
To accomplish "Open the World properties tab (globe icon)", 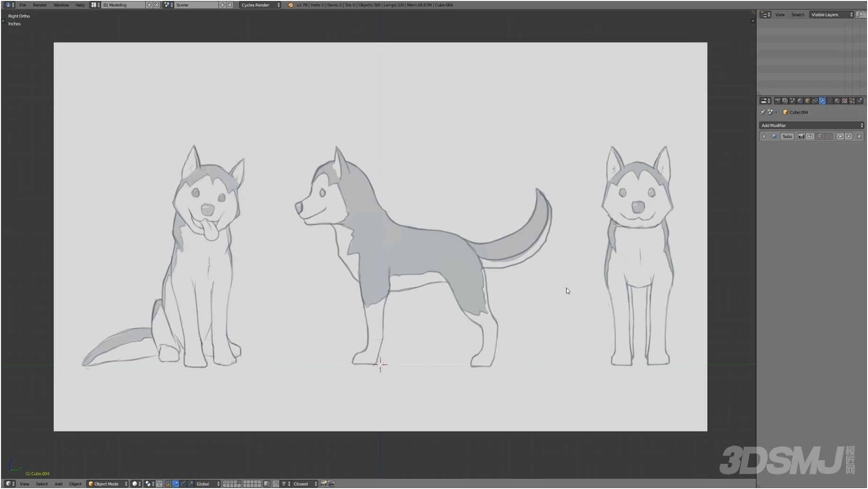I will click(x=800, y=101).
